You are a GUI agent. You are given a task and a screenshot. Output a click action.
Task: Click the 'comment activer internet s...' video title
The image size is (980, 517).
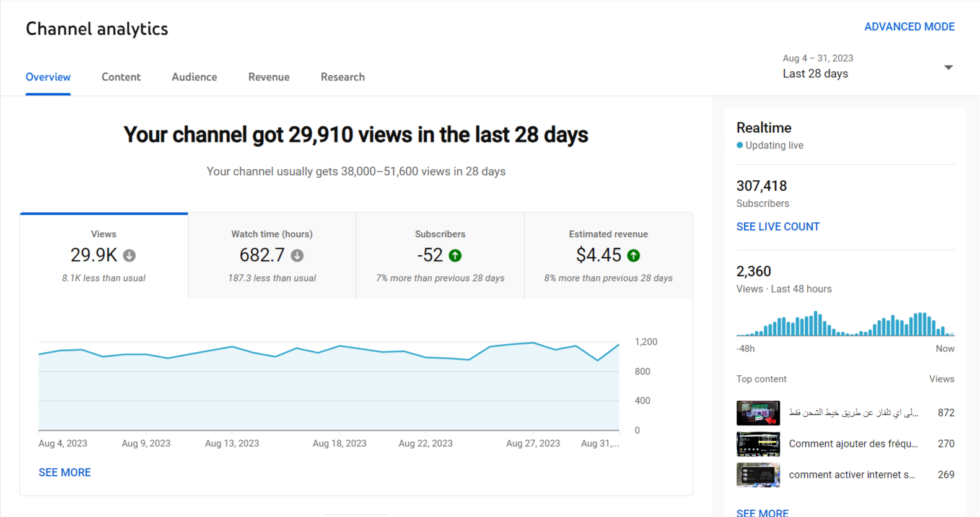pyautogui.click(x=852, y=475)
